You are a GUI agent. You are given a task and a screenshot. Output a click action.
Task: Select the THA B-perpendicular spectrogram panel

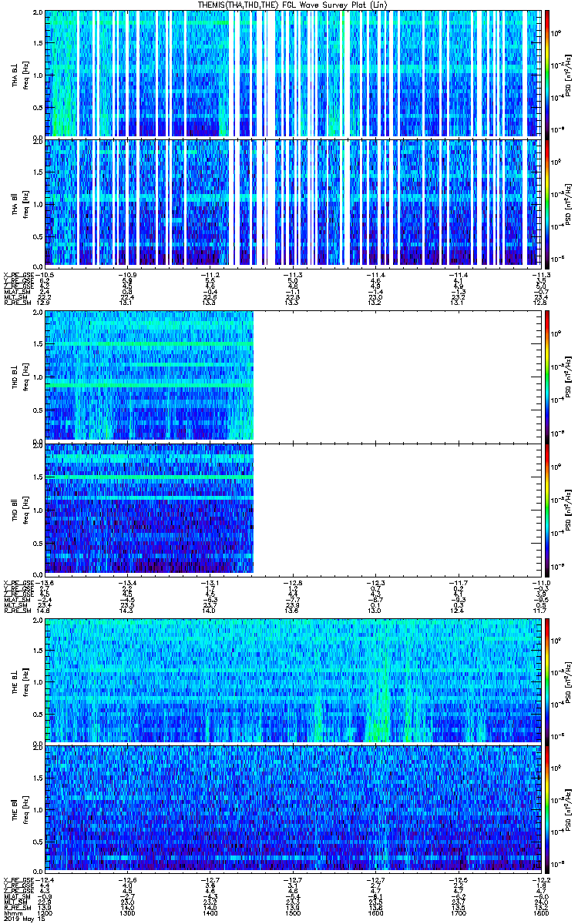[293, 73]
